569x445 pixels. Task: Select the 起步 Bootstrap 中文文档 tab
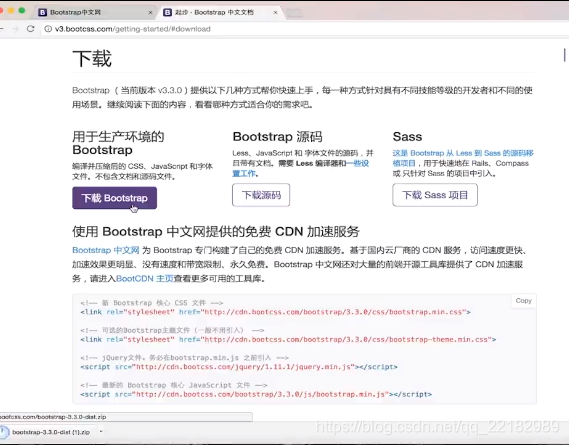point(220,12)
